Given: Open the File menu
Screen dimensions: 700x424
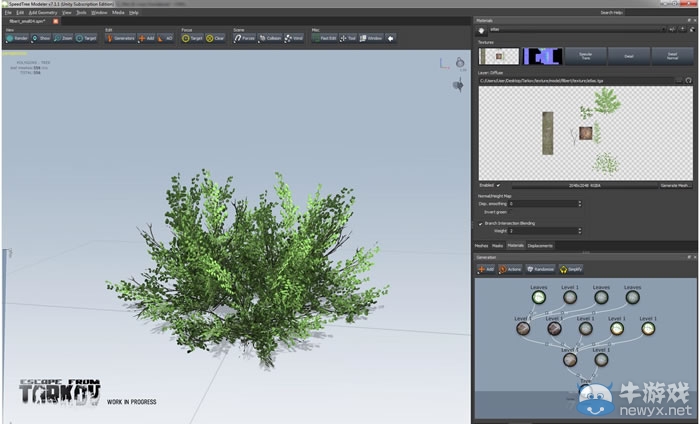Looking at the screenshot, I should pyautogui.click(x=8, y=12).
